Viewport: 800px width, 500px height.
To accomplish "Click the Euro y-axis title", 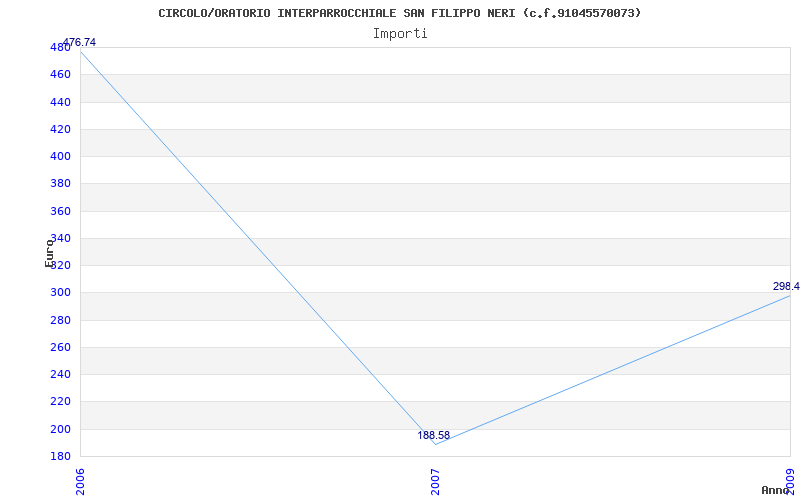I will point(49,253).
